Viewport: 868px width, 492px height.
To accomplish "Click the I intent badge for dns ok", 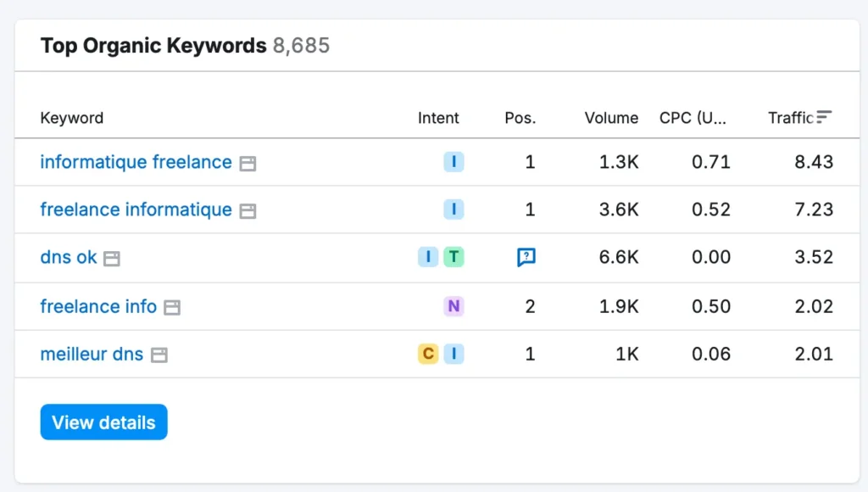I will [x=428, y=257].
